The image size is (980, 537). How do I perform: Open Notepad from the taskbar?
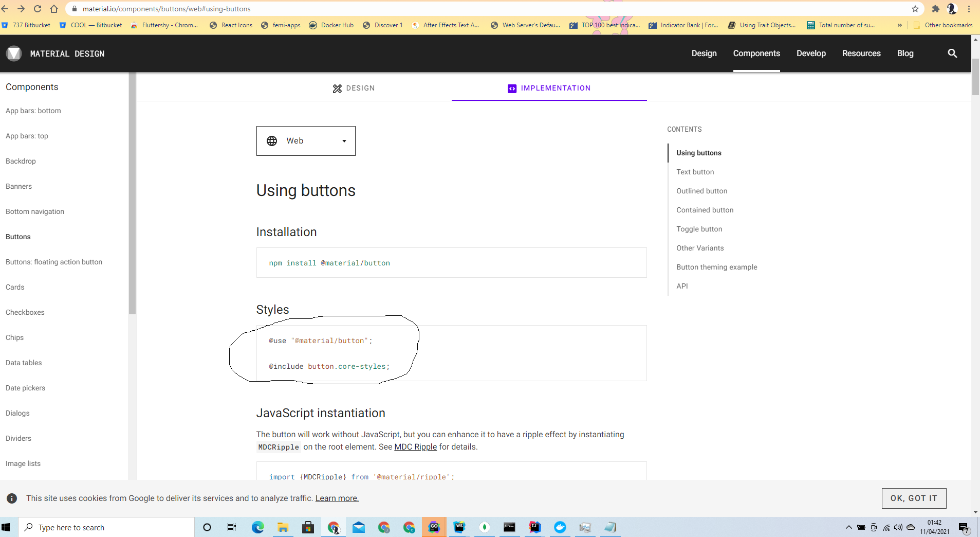tap(610, 527)
